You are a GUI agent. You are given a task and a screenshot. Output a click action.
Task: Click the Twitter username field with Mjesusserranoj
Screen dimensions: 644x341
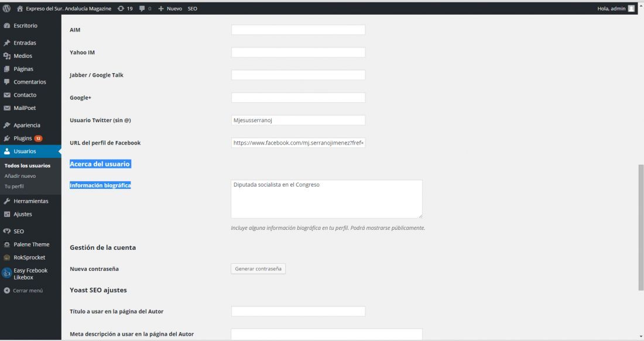click(298, 120)
